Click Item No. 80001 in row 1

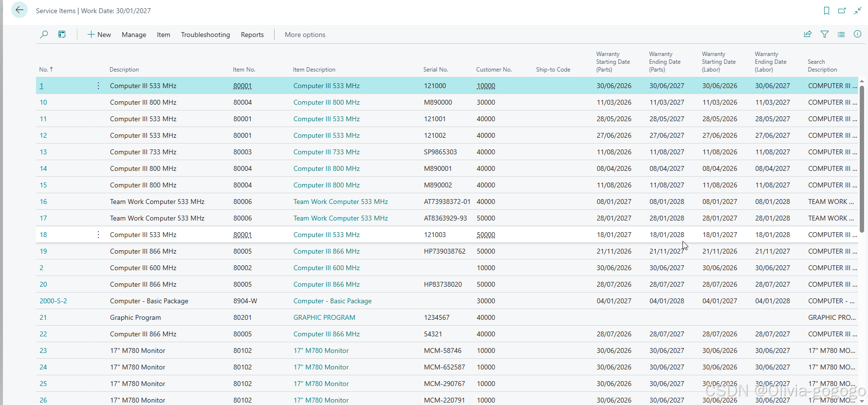[x=242, y=86]
